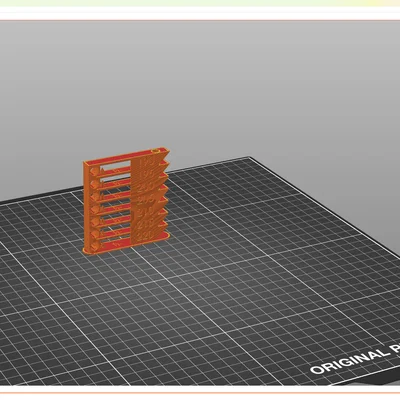Select the orange temperature tower model
This screenshot has height=400, width=400.
(126, 201)
